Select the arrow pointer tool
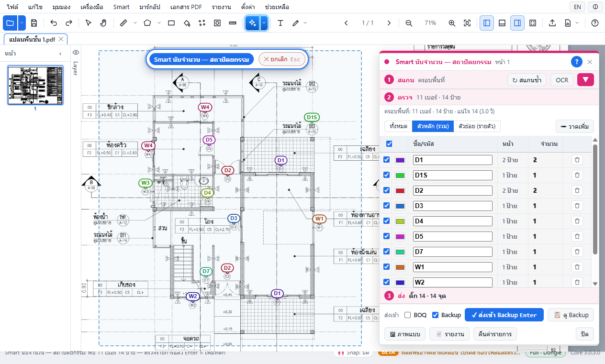605x364 pixels. (x=89, y=23)
